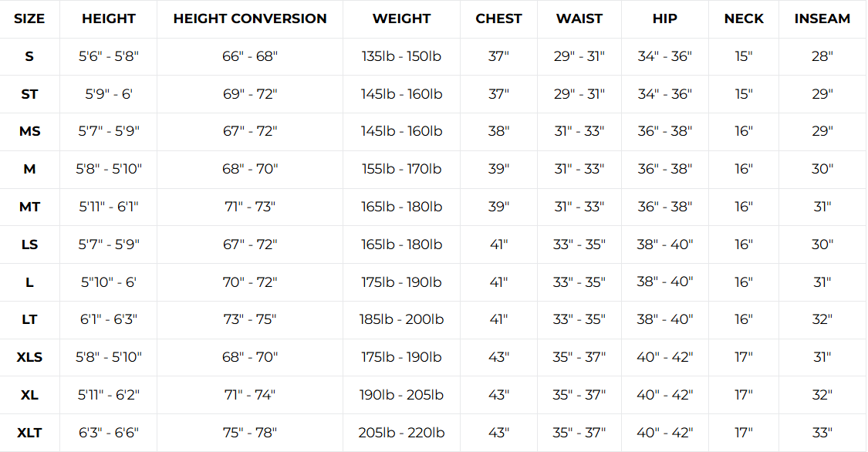Select the 185lb - 200lb weight cell
This screenshot has width=868, height=452.
[401, 319]
